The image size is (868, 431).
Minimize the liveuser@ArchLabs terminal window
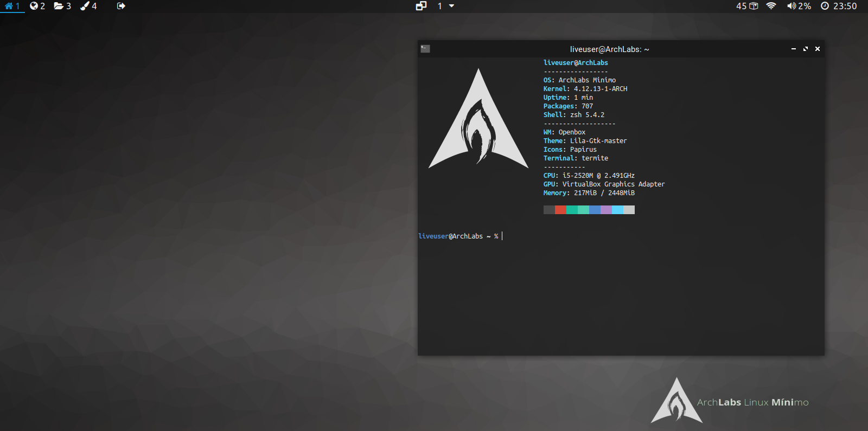pyautogui.click(x=794, y=49)
